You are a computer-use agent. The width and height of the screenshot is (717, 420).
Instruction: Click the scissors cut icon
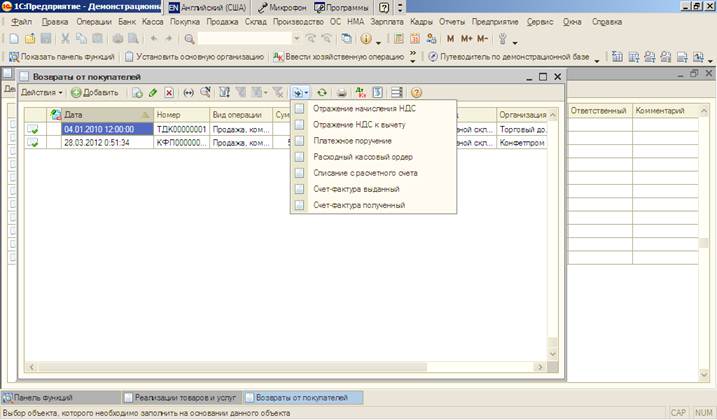pos(66,39)
